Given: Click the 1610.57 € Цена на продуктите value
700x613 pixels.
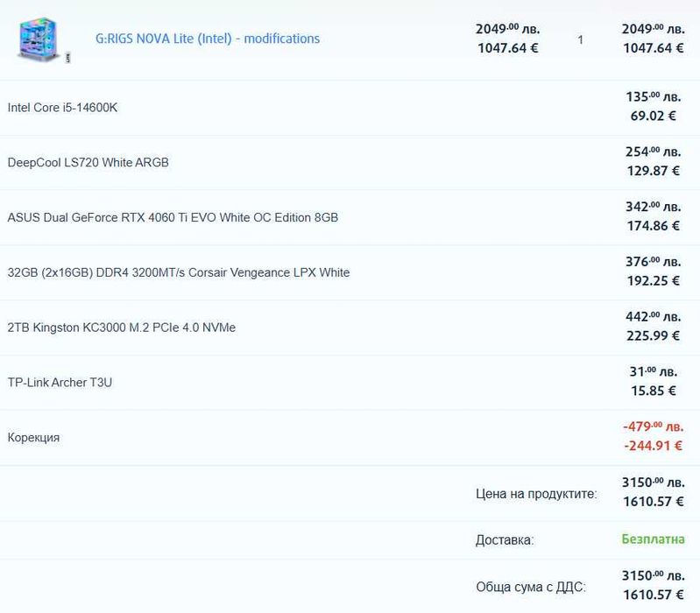Looking at the screenshot, I should click(x=653, y=502).
